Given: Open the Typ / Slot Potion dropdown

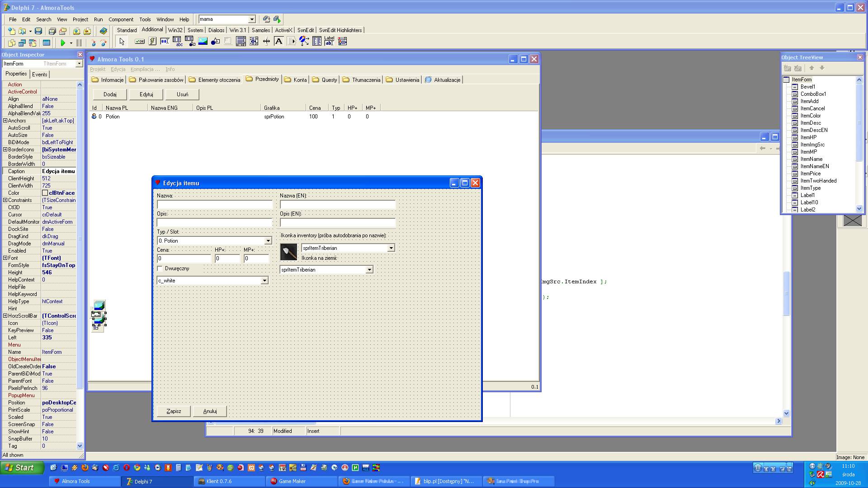Looking at the screenshot, I should pyautogui.click(x=268, y=241).
